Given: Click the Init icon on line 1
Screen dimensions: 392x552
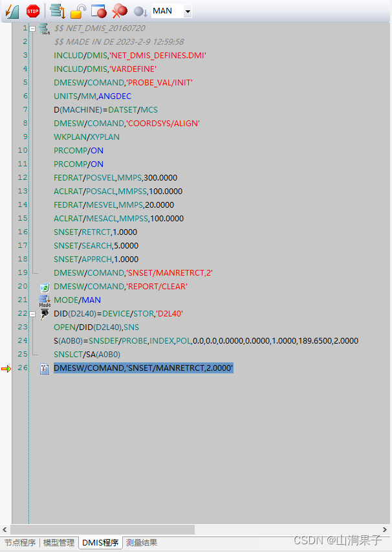Looking at the screenshot, I should [45, 28].
